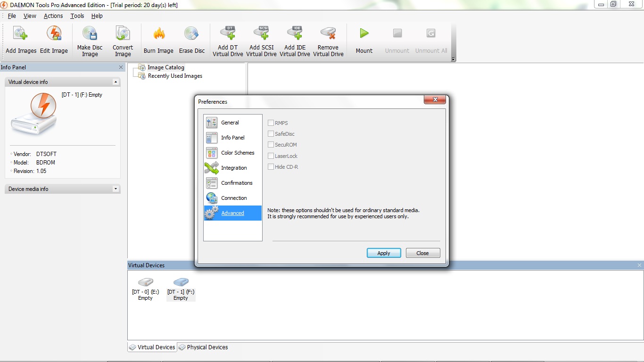Click the Apply button in Preferences

(x=384, y=253)
